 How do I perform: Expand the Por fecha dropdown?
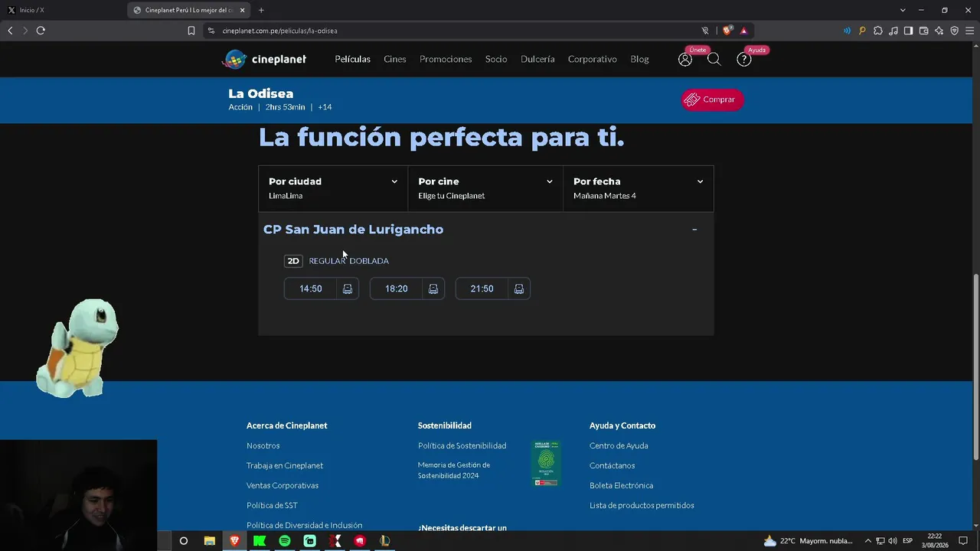click(x=639, y=188)
